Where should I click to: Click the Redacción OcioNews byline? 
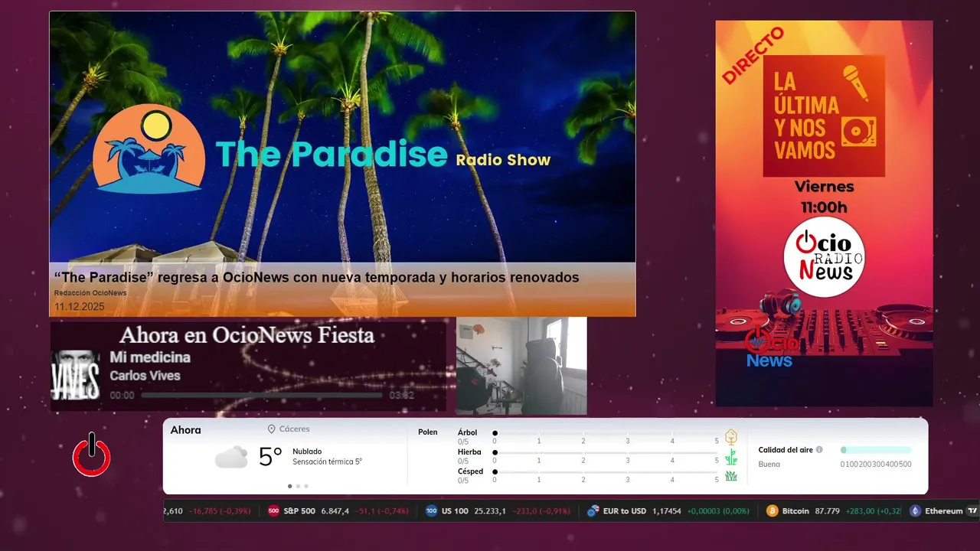pyautogui.click(x=90, y=293)
